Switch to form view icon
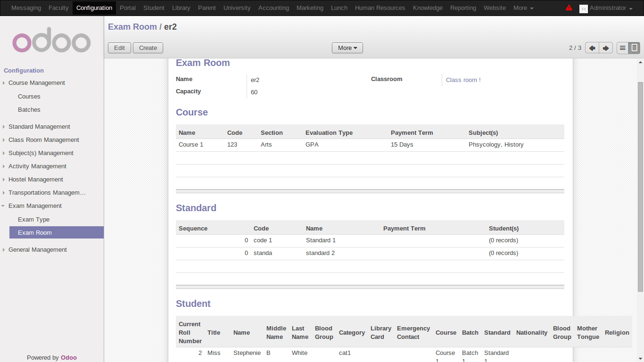Image resolution: width=644 pixels, height=362 pixels. (x=634, y=48)
